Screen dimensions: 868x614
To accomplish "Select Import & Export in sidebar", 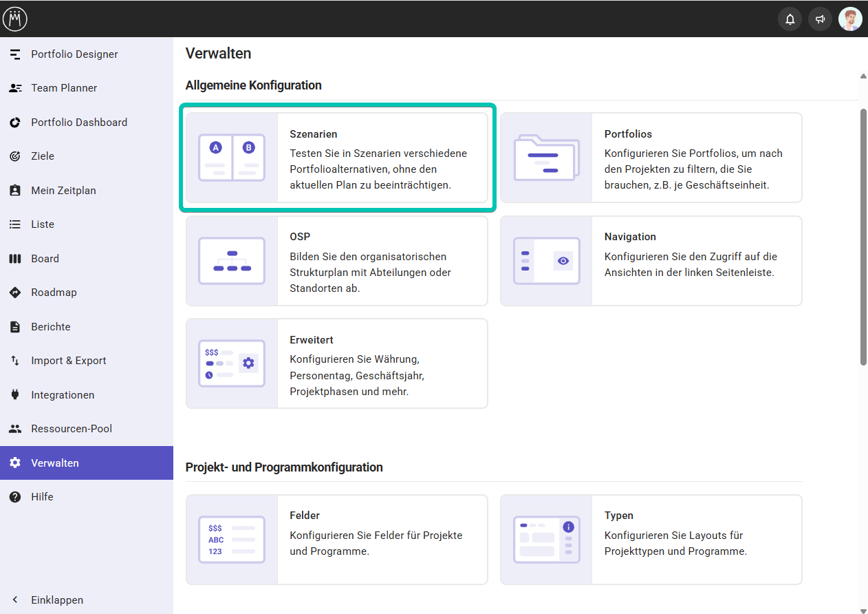I will coord(68,361).
